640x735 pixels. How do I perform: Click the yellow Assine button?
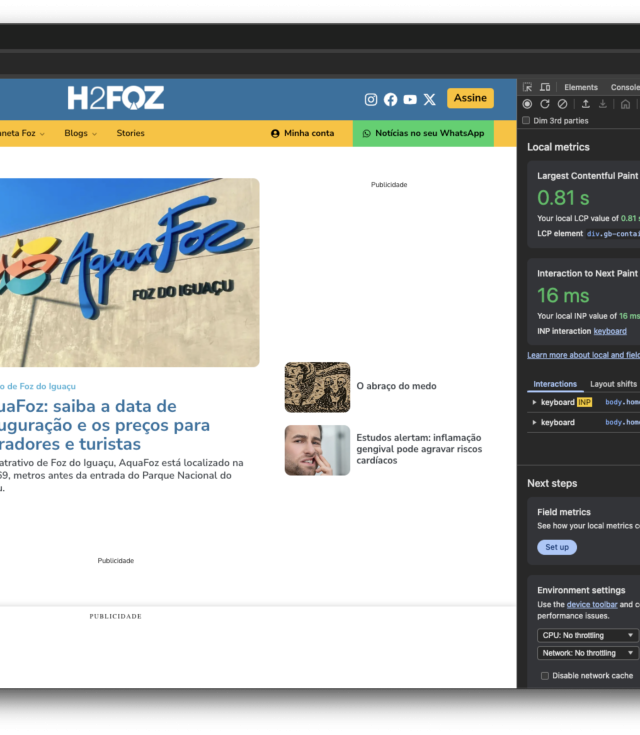pos(470,98)
